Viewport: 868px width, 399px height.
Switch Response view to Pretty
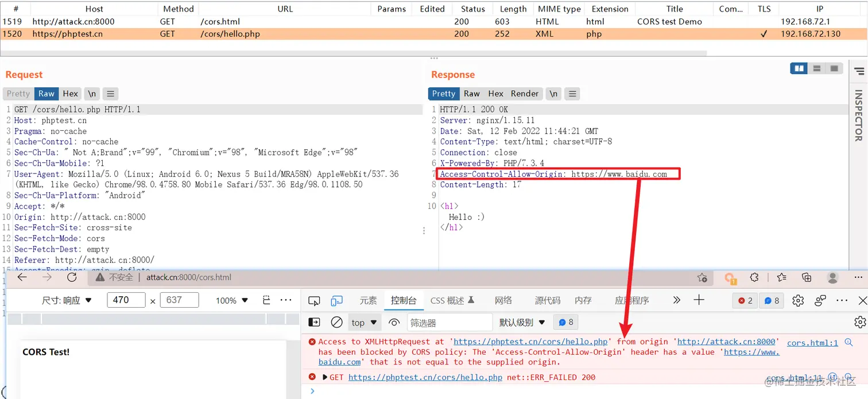pos(444,94)
